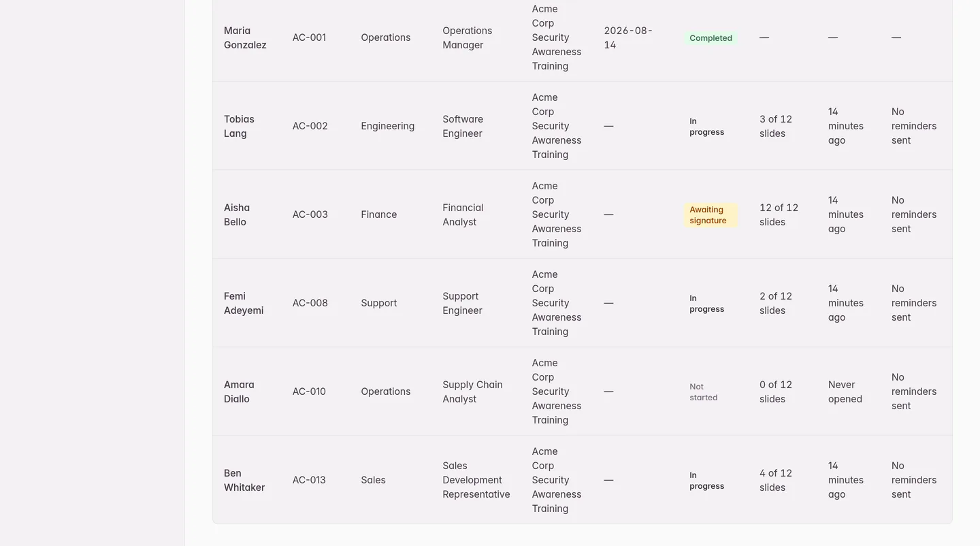980x546 pixels.
Task: Click the Awaiting signature badge for Aisha Bello
Action: (710, 215)
